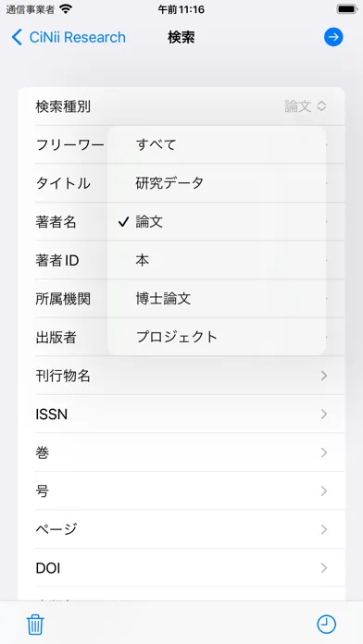Screen dimensions: 363x644
Task: Tap the trash can icon
Action: [x=35, y=625]
